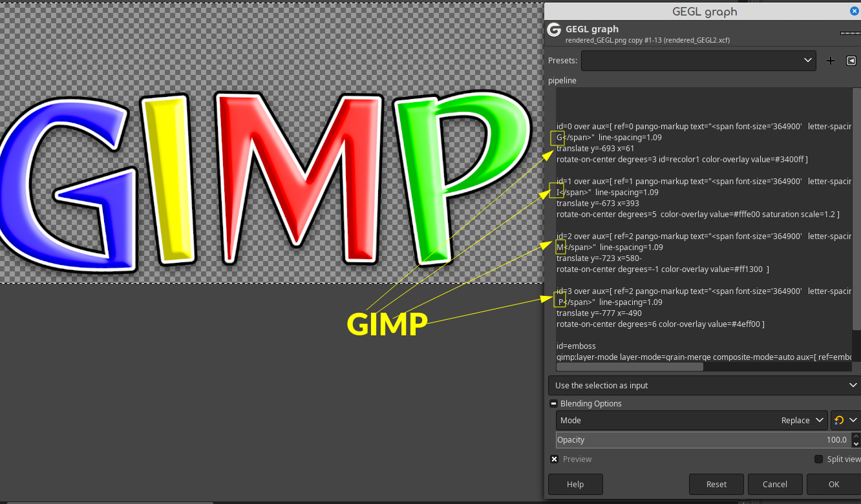This screenshot has height=504, width=861.
Task: Click the line 'translate y=-723 x=580-'
Action: click(599, 258)
